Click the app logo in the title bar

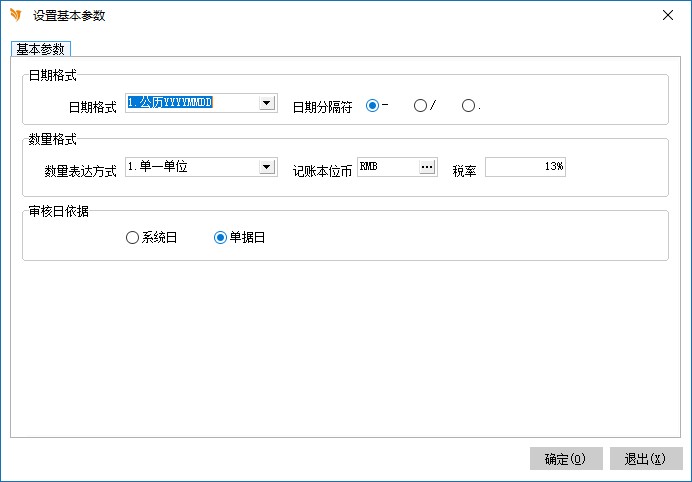click(x=15, y=15)
